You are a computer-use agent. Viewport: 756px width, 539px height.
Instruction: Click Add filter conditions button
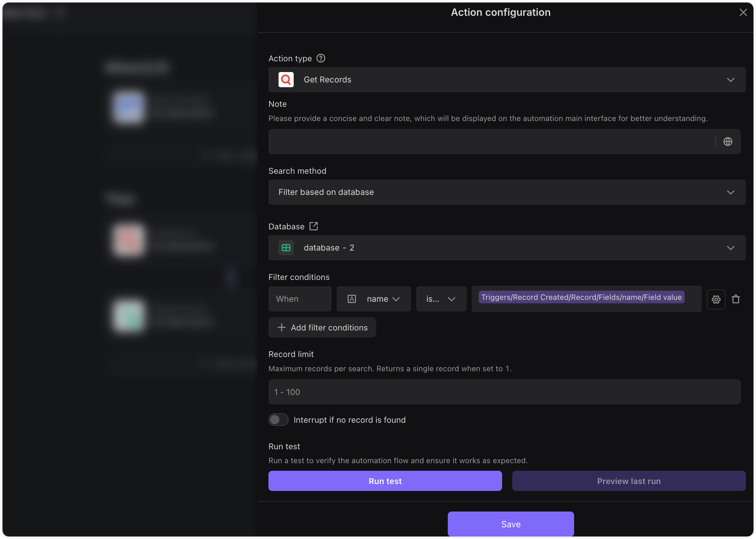(x=322, y=328)
